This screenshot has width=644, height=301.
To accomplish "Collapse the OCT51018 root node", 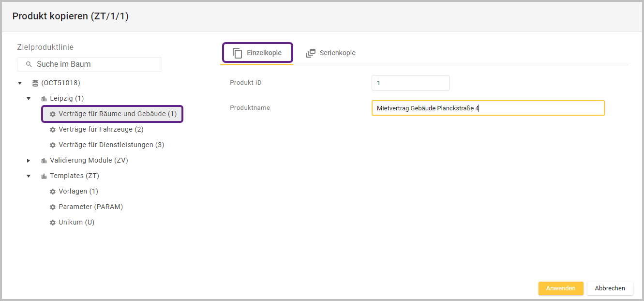I will click(x=20, y=83).
